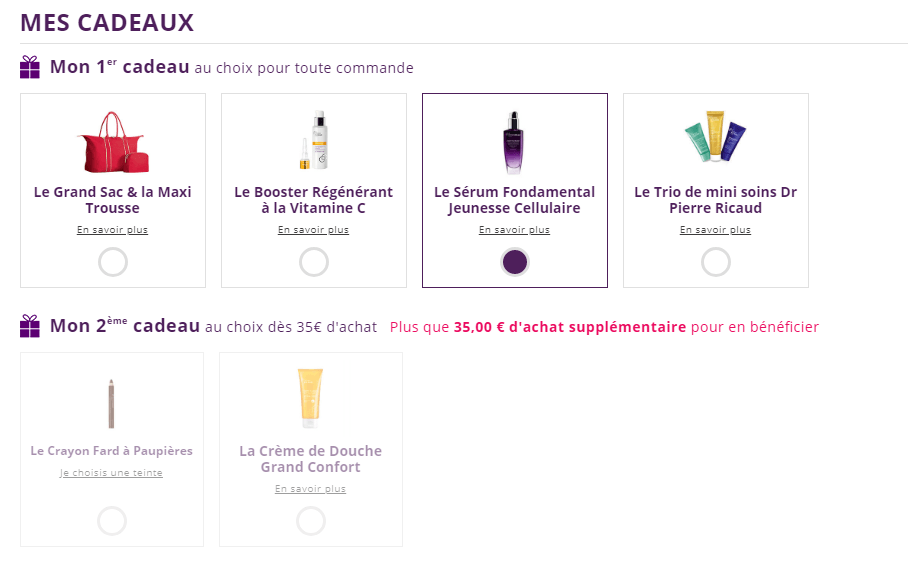Open En savoir plus for Sérum Fondamental

pos(514,230)
